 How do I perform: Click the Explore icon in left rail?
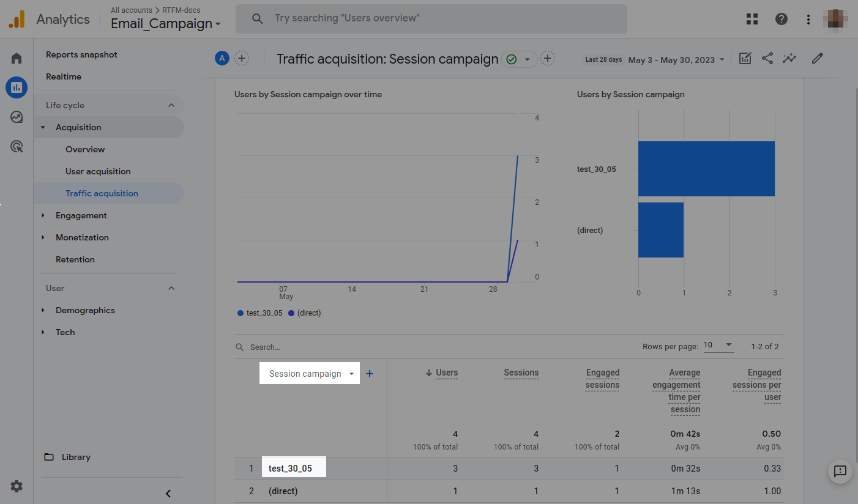click(17, 117)
